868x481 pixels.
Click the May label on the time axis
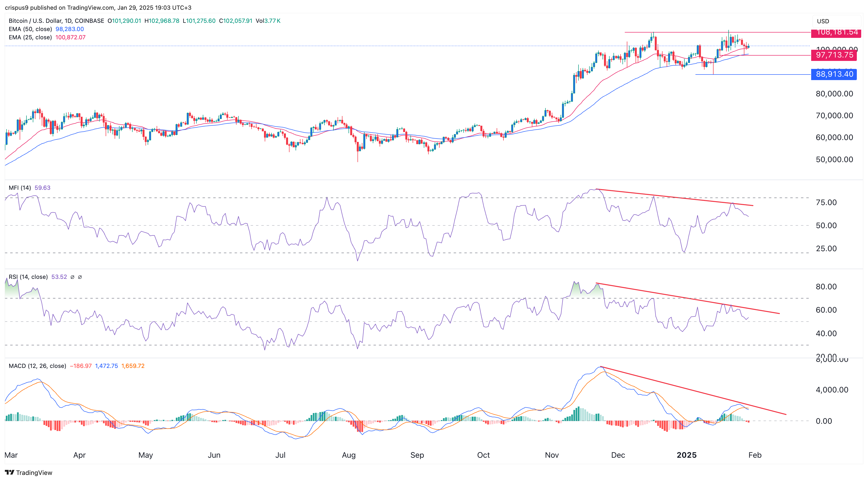(145, 455)
